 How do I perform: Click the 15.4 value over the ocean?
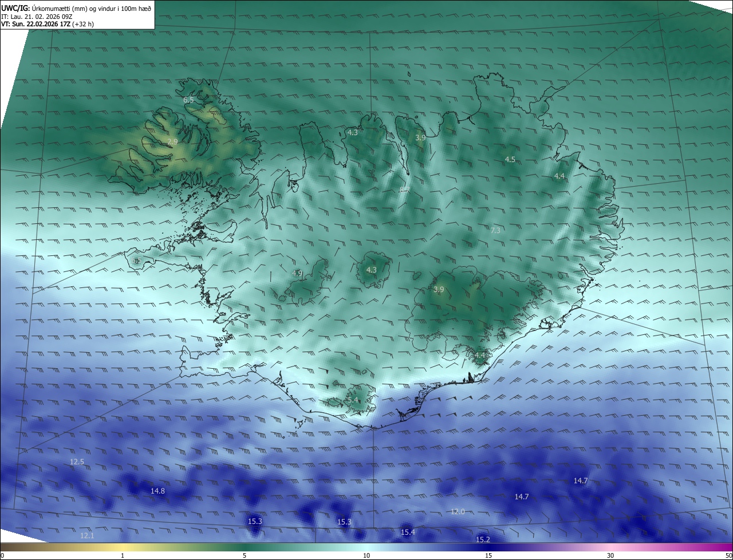coord(408,533)
